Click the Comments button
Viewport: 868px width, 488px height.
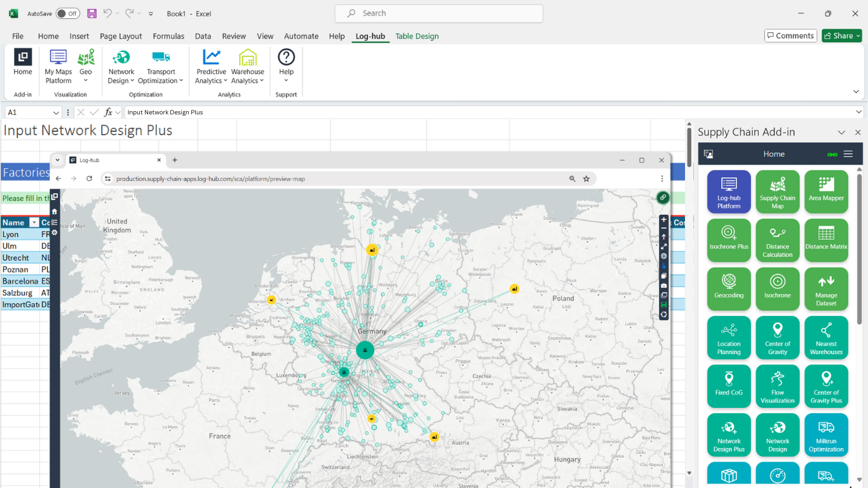pos(790,36)
